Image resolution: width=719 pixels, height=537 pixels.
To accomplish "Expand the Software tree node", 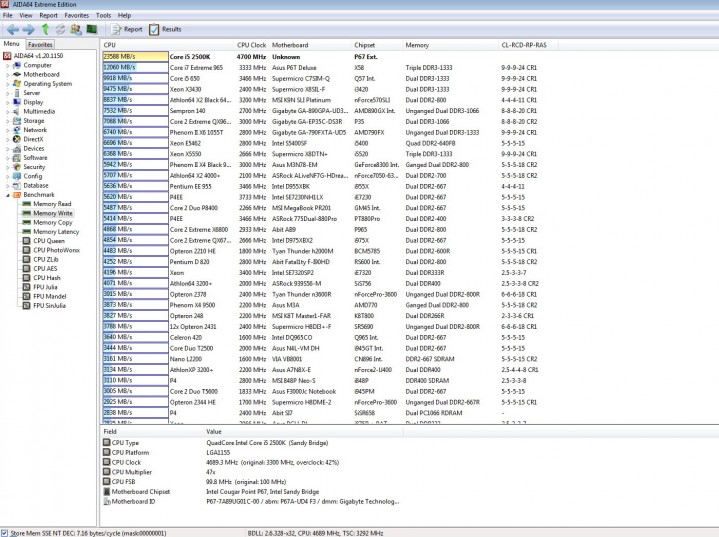I will click(7, 158).
